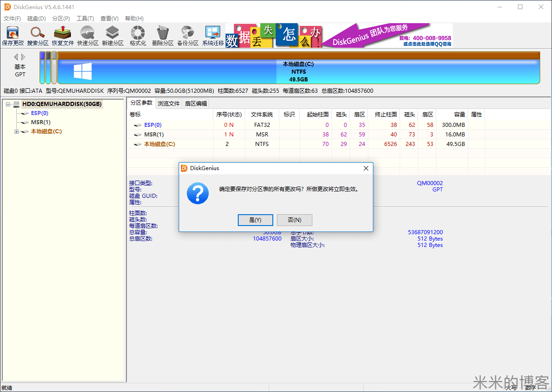The height and width of the screenshot is (392, 552).
Task: Switch to the 扇区编辑 tab
Action: (196, 103)
